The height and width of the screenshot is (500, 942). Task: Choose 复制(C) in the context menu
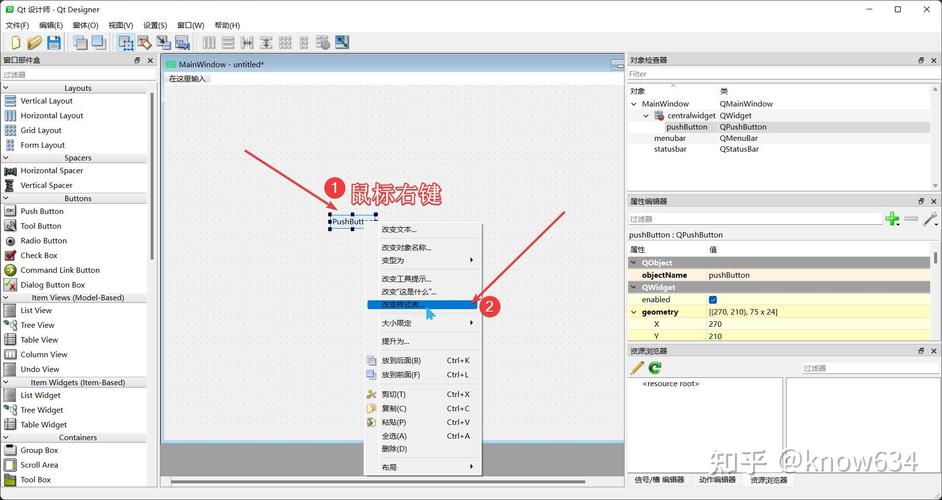click(424, 408)
